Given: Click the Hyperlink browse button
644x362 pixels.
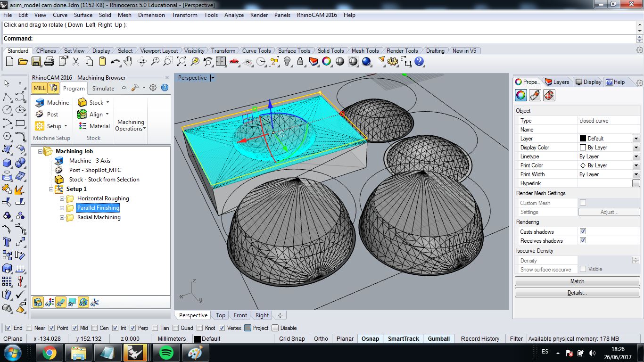Looking at the screenshot, I should coord(636,183).
